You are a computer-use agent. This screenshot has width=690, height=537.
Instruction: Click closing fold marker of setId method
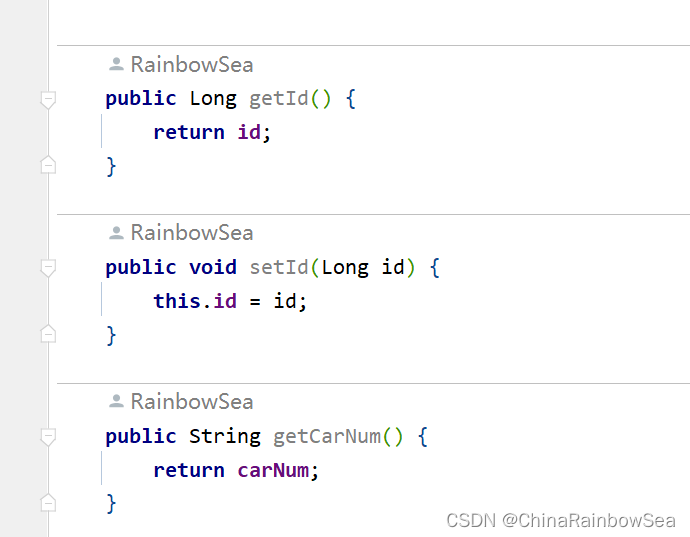point(48,333)
